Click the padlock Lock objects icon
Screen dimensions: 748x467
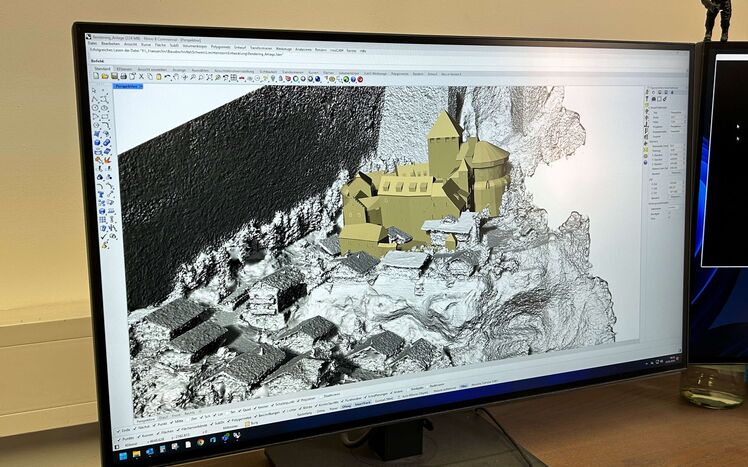(280, 79)
